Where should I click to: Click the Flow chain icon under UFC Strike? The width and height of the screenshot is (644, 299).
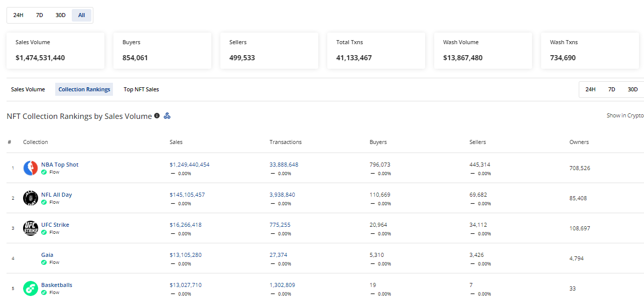point(44,232)
